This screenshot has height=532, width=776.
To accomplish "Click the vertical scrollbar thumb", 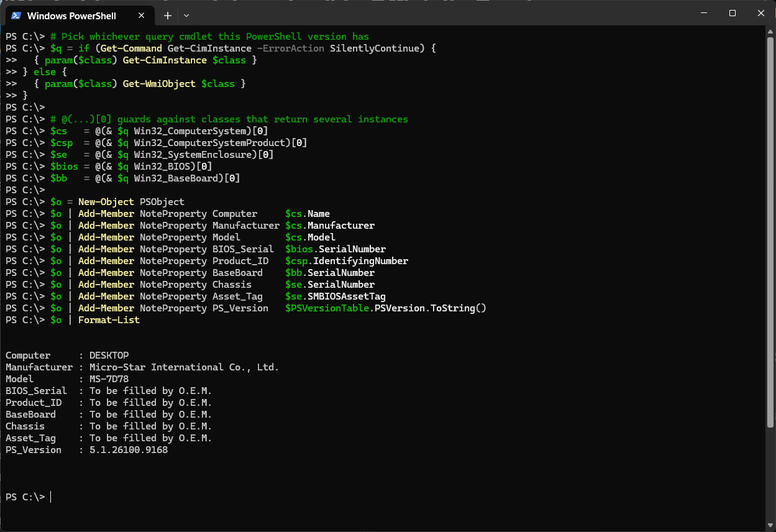I will coord(770,233).
